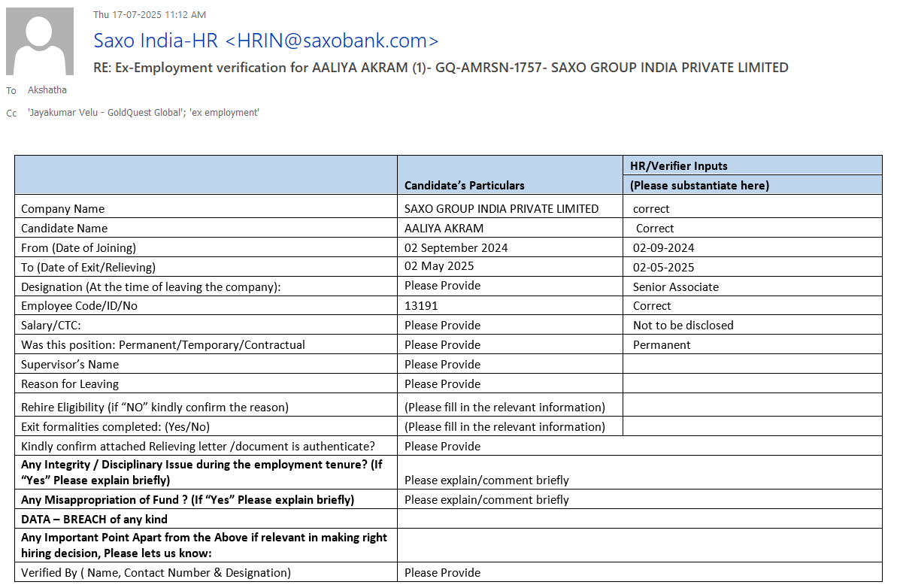Click 'Jayakumar Velu - GoldQuest Global' Cc recipient
Viewport: 900px width, 588px height.
[105, 113]
